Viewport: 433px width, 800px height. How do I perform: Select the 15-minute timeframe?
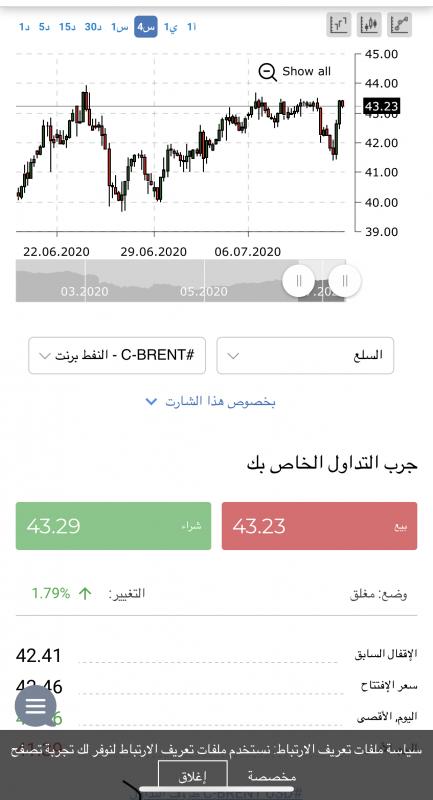(67, 27)
